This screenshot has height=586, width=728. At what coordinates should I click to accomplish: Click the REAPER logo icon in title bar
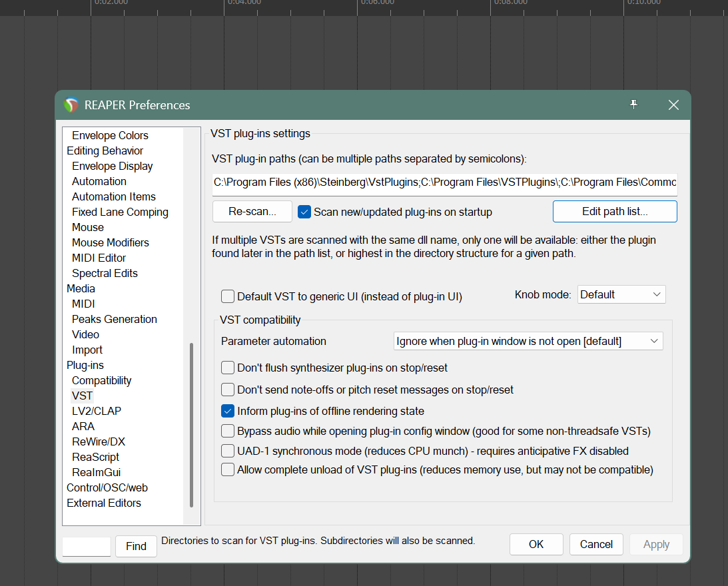(71, 105)
